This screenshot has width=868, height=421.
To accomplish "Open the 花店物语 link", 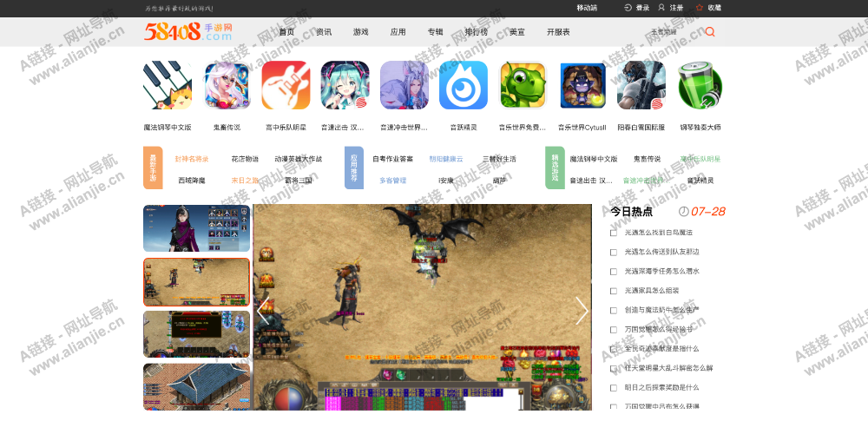I will pos(245,159).
